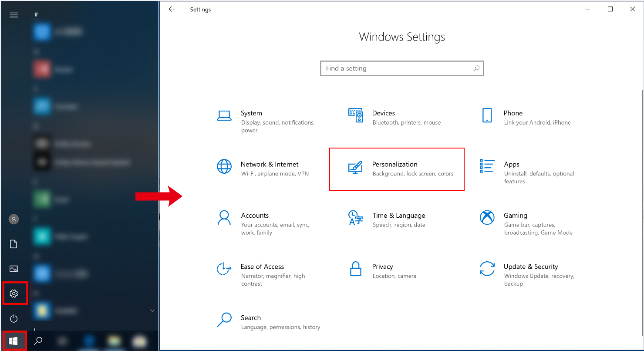The width and height of the screenshot is (644, 351).
Task: Open Settings gear in Start menu
Action: point(14,294)
